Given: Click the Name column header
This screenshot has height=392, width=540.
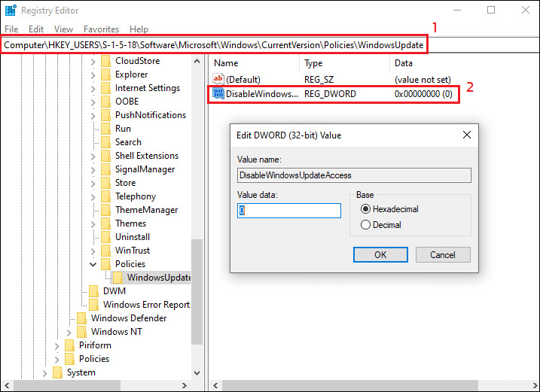Looking at the screenshot, I should (254, 63).
